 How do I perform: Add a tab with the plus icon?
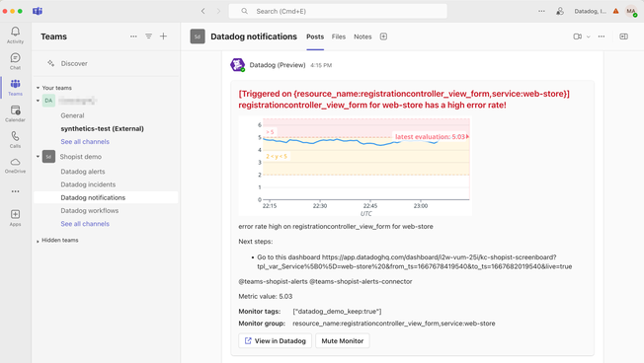point(383,36)
